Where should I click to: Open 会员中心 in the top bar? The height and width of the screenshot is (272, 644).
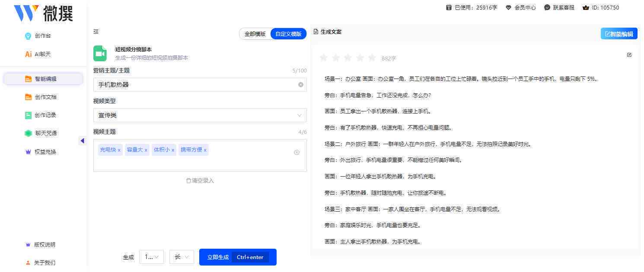click(521, 7)
